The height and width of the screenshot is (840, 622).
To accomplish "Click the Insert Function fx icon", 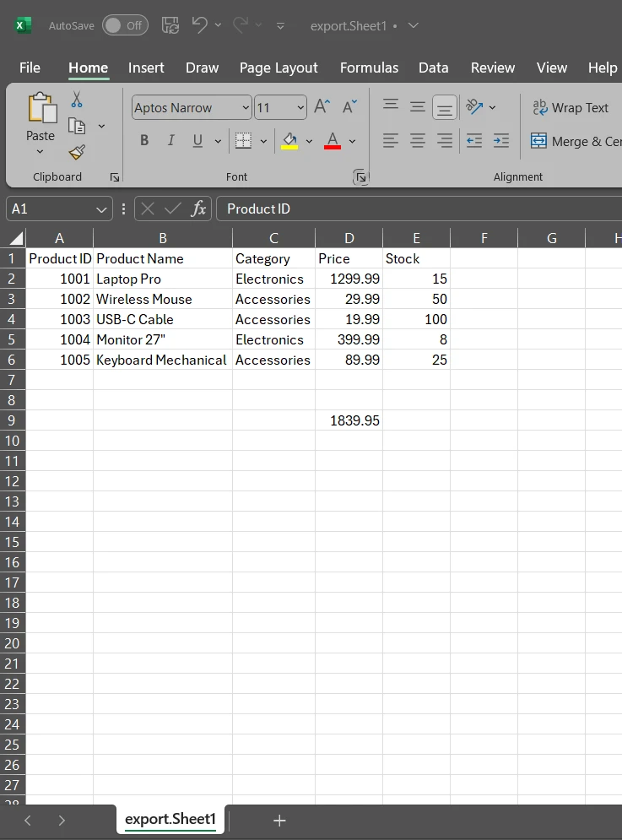I will coord(198,209).
